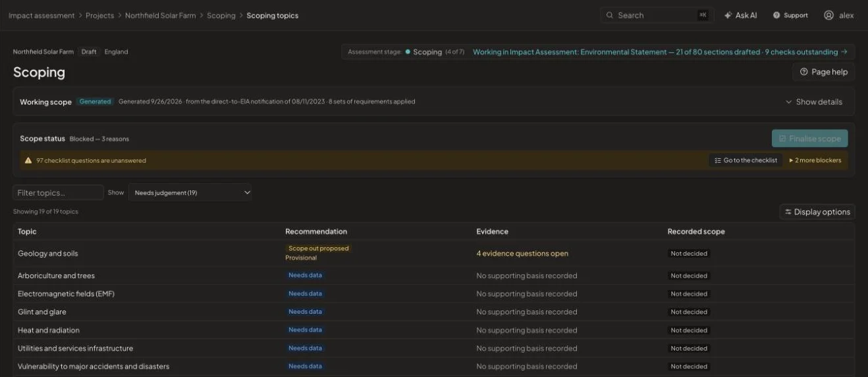Screen dimensions: 868x377
Task: Open Ask AI sparkle icon
Action: (728, 15)
